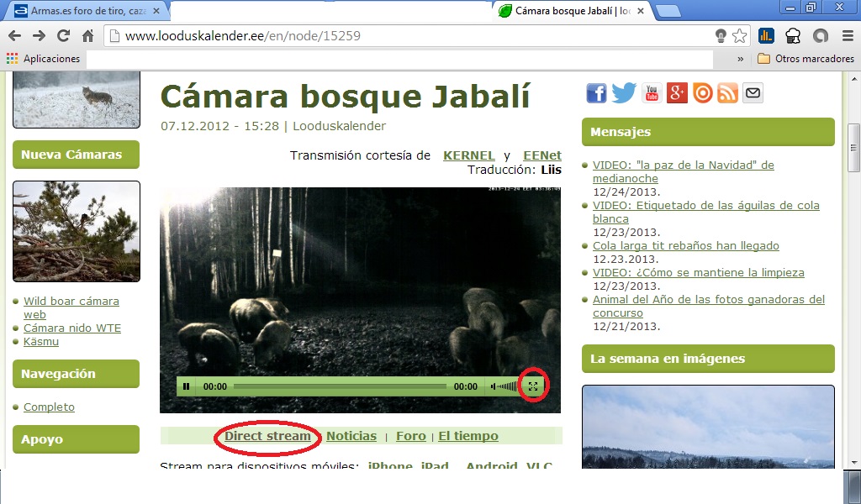Click the video progress seek bar

pyautogui.click(x=340, y=386)
